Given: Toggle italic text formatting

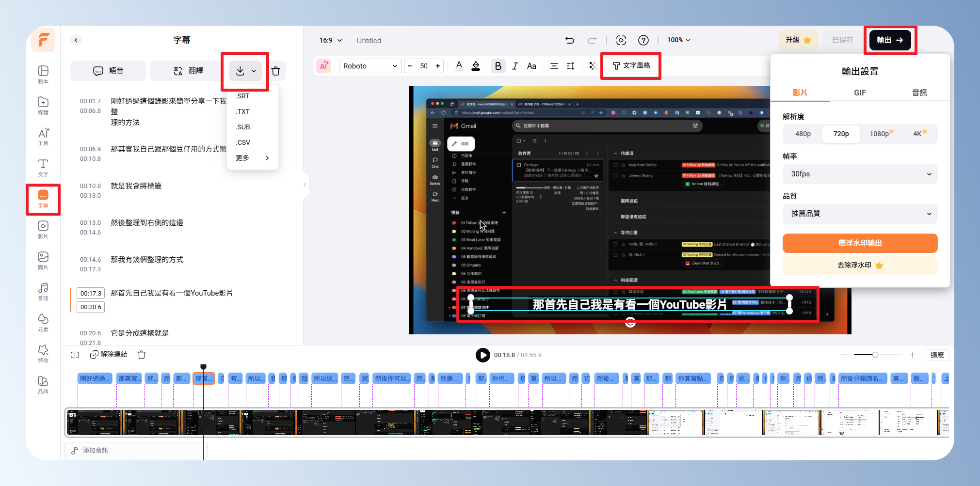Looking at the screenshot, I should (515, 66).
